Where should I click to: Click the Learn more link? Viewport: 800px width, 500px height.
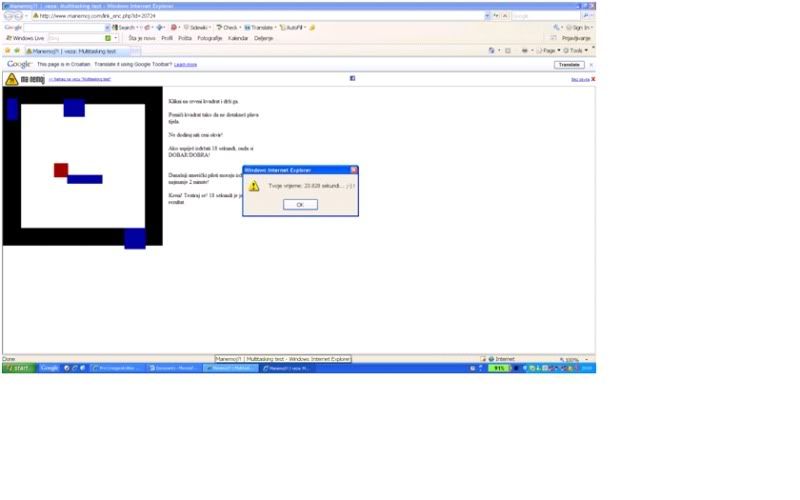(x=185, y=64)
